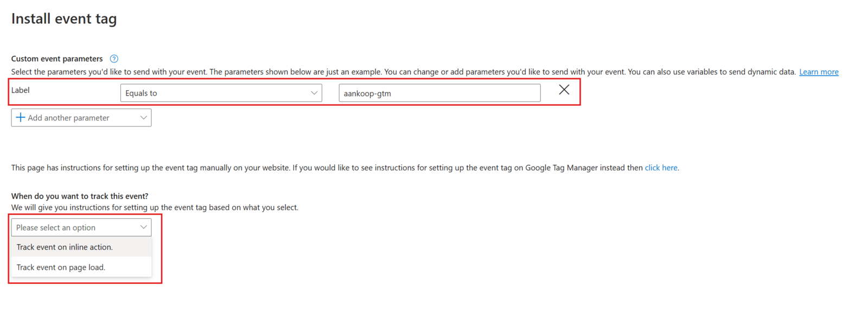Click the plus icon in Add another parameter
This screenshot has height=324, width=868.
[21, 118]
